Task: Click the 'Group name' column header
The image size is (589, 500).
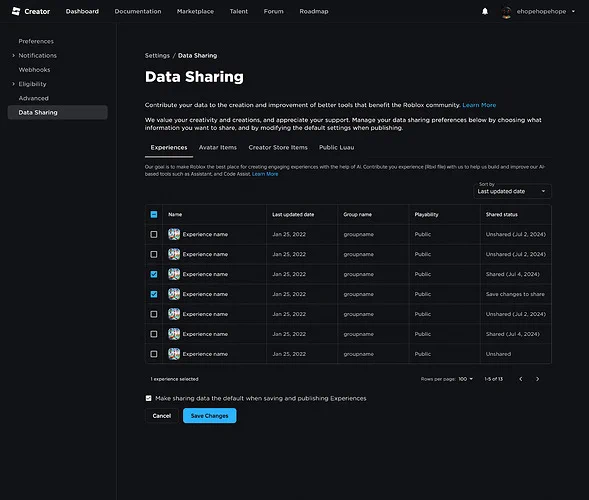Action: point(357,214)
